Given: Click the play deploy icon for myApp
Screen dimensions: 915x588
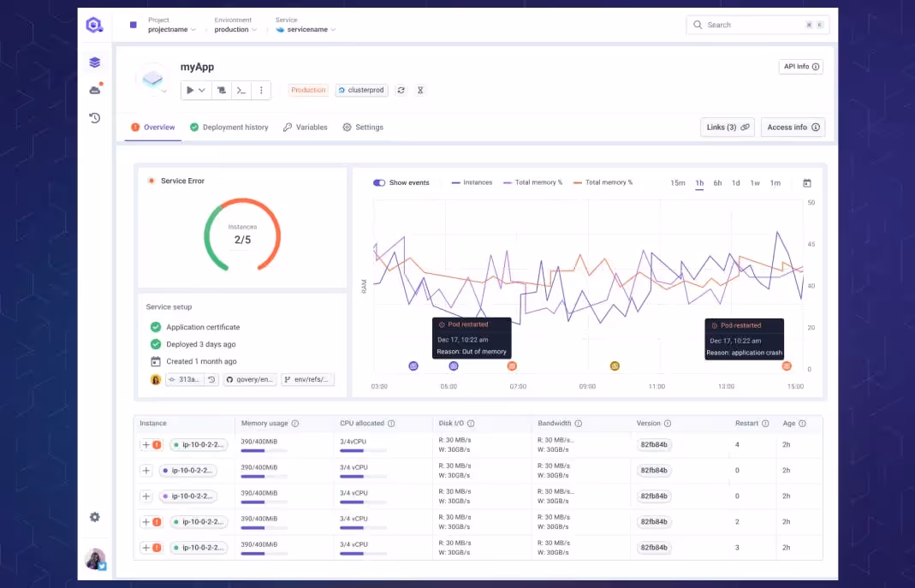Looking at the screenshot, I should tap(188, 90).
